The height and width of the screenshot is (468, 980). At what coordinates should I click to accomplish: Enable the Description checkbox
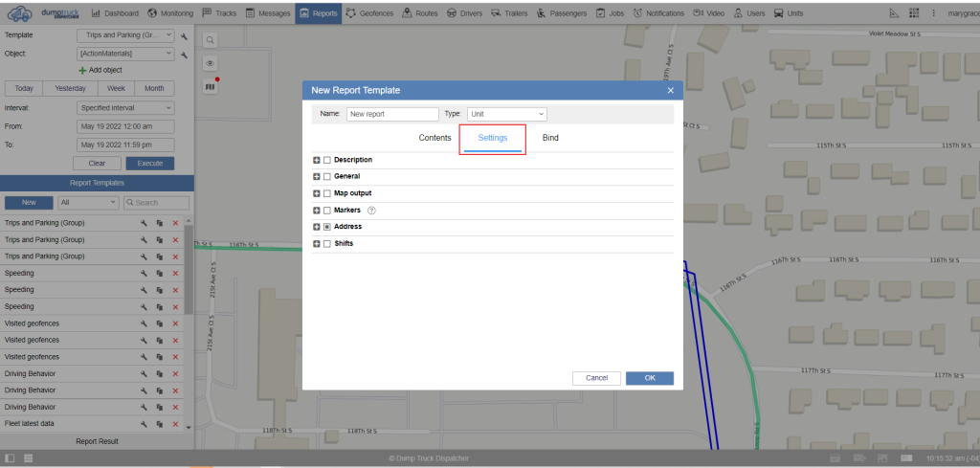pyautogui.click(x=326, y=160)
